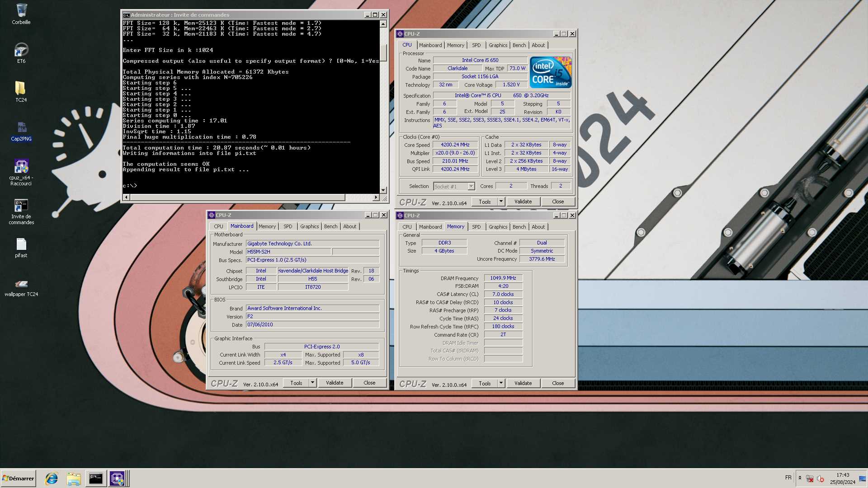The image size is (868, 488).
Task: Show hidden tray icons arrow
Action: [x=800, y=478]
